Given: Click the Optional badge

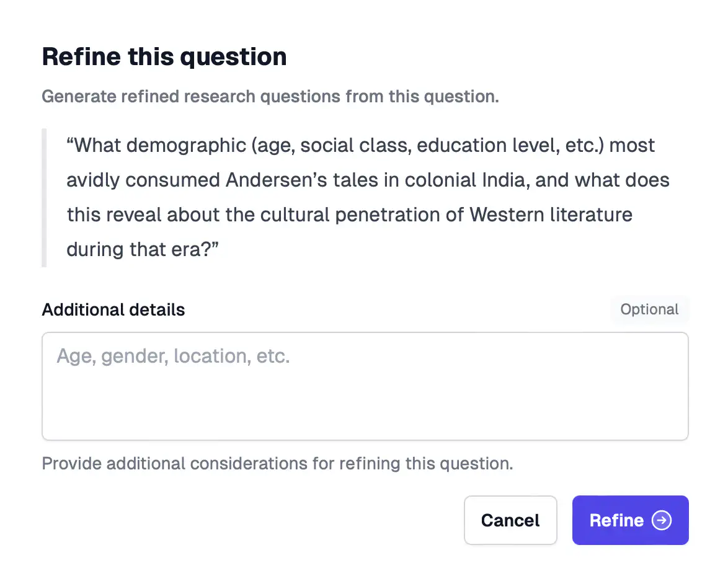Looking at the screenshot, I should 649,309.
